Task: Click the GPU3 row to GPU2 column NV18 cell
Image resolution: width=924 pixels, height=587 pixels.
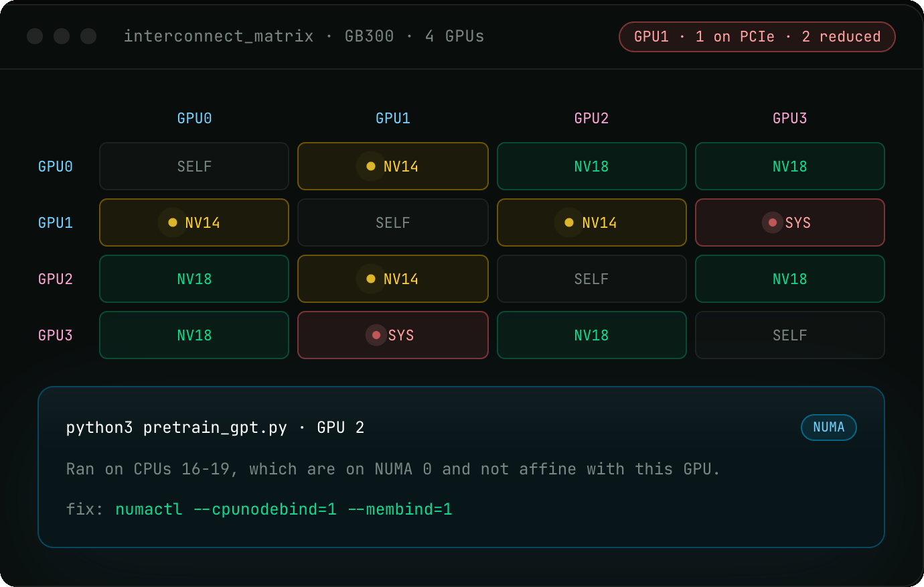Action: [591, 335]
